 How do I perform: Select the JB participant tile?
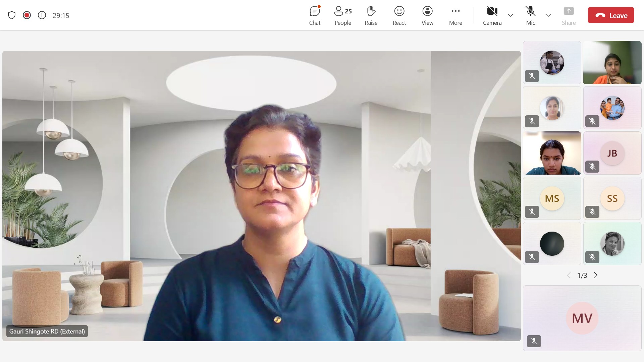point(612,153)
